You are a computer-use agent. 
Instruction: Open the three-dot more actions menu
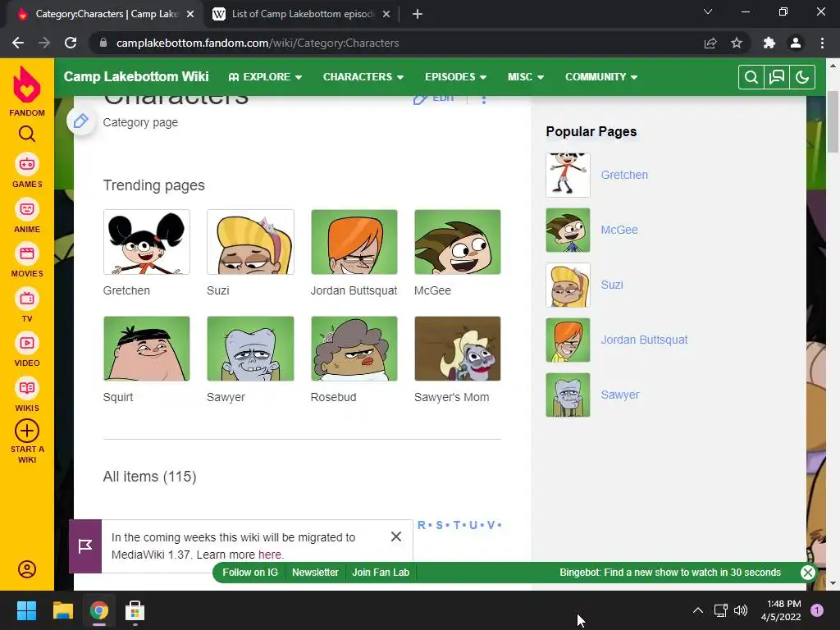coord(484,99)
